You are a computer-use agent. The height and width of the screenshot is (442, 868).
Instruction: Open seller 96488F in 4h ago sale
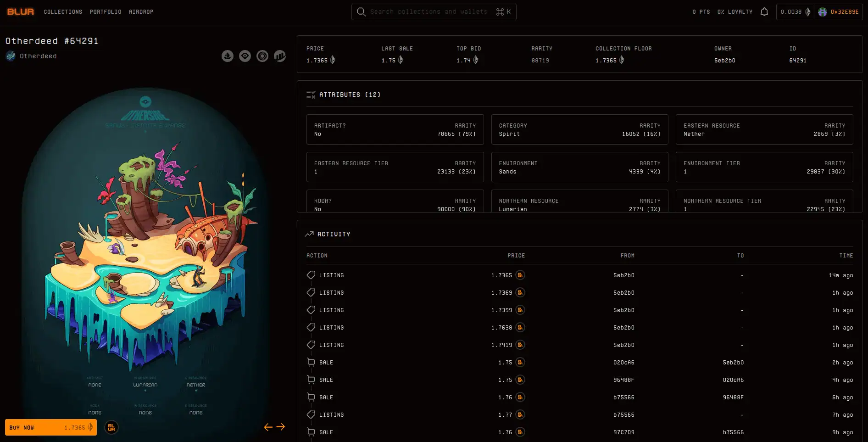624,380
